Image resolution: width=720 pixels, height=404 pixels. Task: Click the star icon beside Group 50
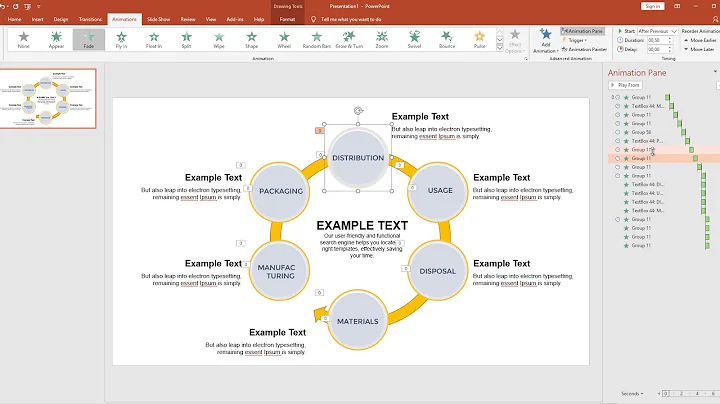pyautogui.click(x=626, y=132)
